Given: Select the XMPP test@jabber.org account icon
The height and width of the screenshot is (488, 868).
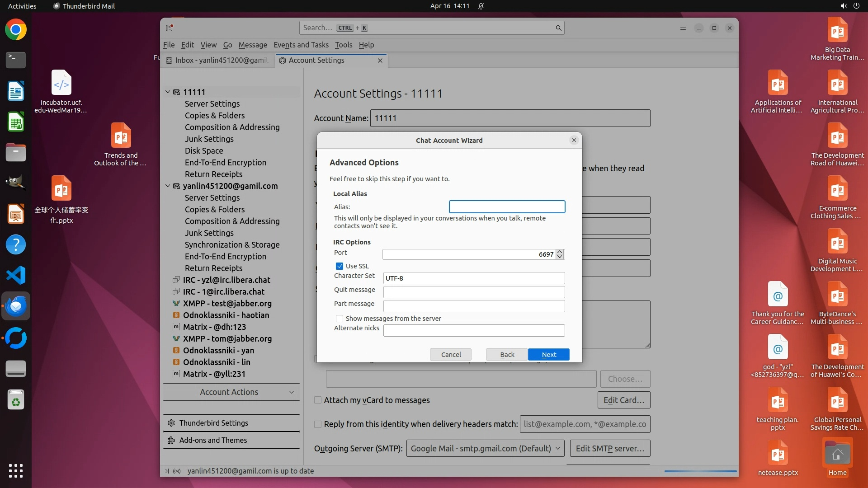Looking at the screenshot, I should pos(176,304).
